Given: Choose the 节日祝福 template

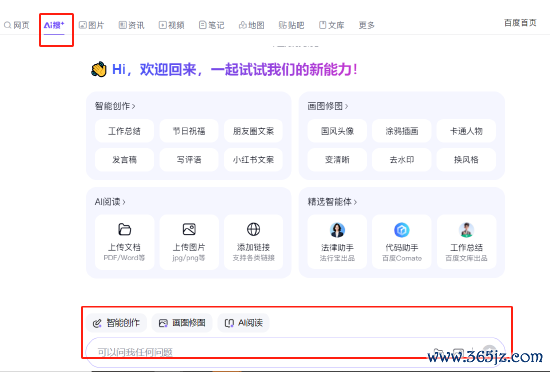Looking at the screenshot, I should [x=189, y=131].
